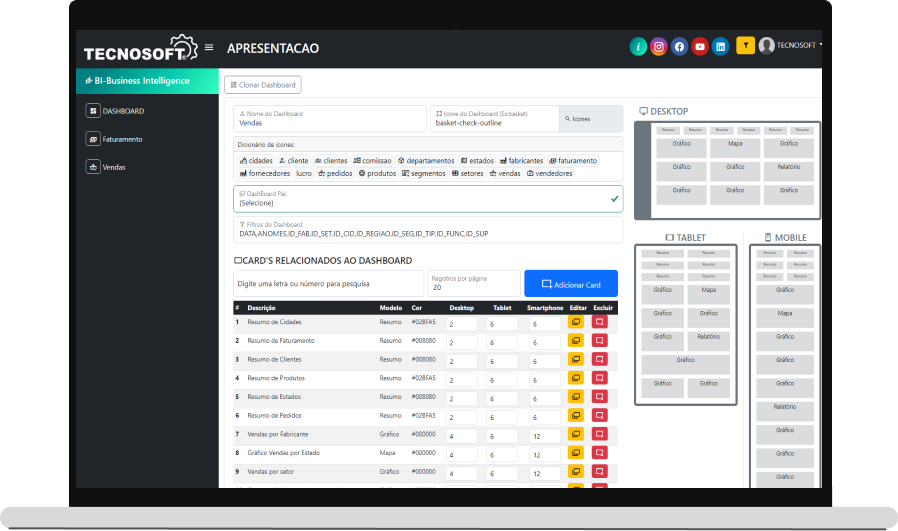The height and width of the screenshot is (531, 898).
Task: Click the Clonar Dashboard button
Action: [262, 85]
